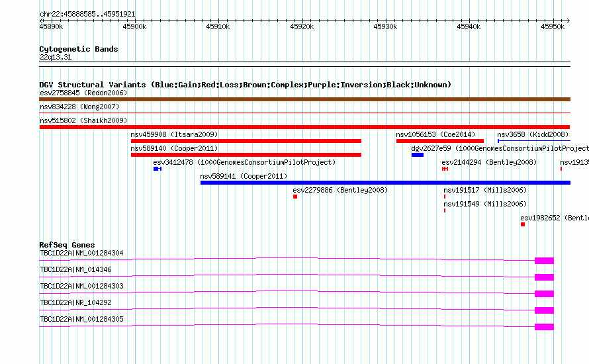Click the red nsv459908 loss bar

tap(246, 141)
